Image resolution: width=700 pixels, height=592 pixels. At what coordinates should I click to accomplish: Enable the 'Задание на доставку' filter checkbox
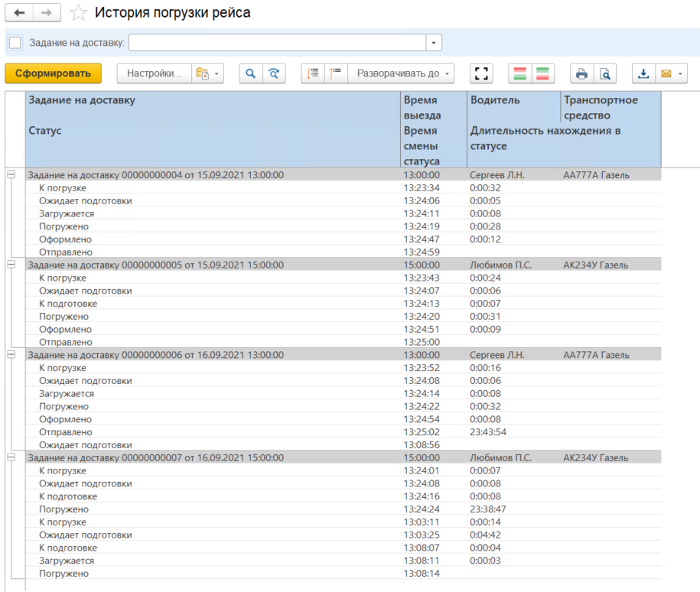15,42
